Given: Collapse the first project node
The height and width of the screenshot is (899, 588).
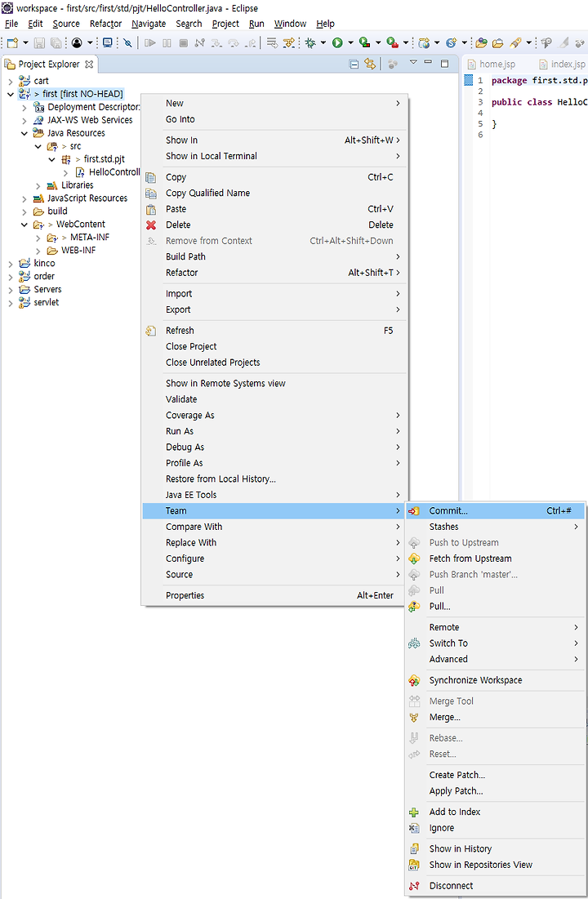Looking at the screenshot, I should tap(11, 94).
